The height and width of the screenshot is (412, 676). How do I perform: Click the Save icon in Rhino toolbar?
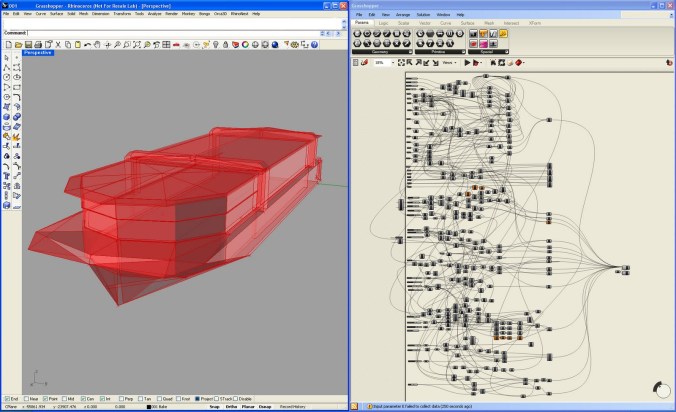[x=27, y=44]
